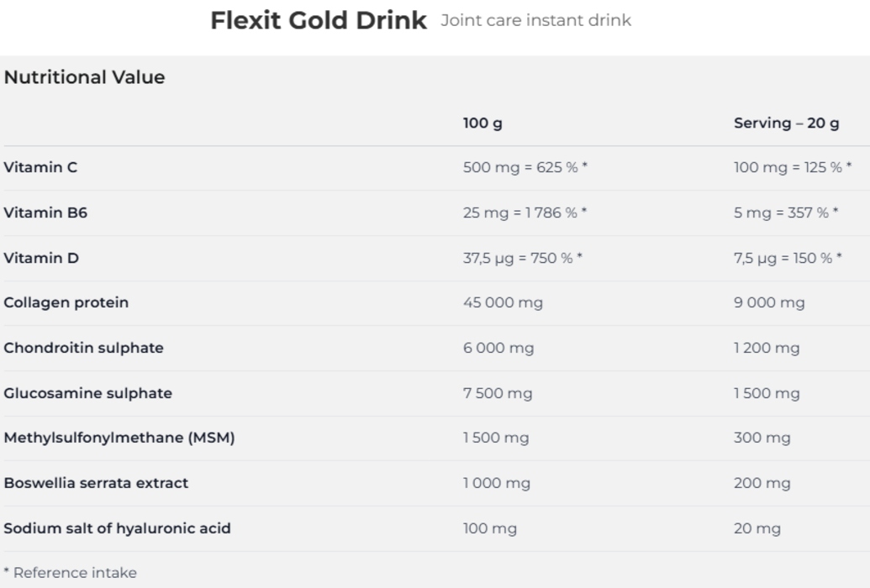This screenshot has height=588, width=870.
Task: Click the 1 200 mg chondroitin serving value
Action: click(767, 348)
